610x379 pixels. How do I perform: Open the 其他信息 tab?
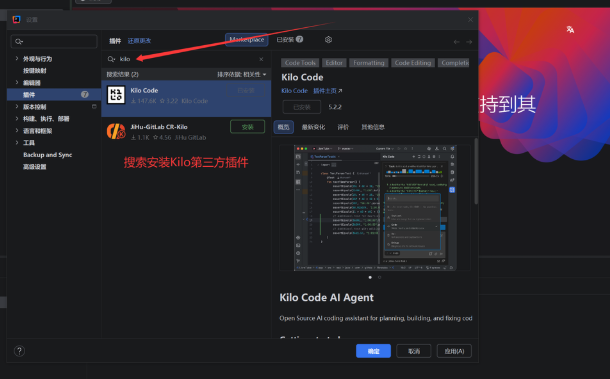point(373,127)
